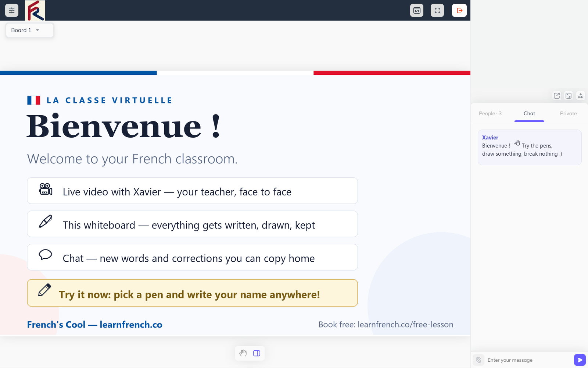Click 'Try it now: pick a pen' banner

[192, 293]
